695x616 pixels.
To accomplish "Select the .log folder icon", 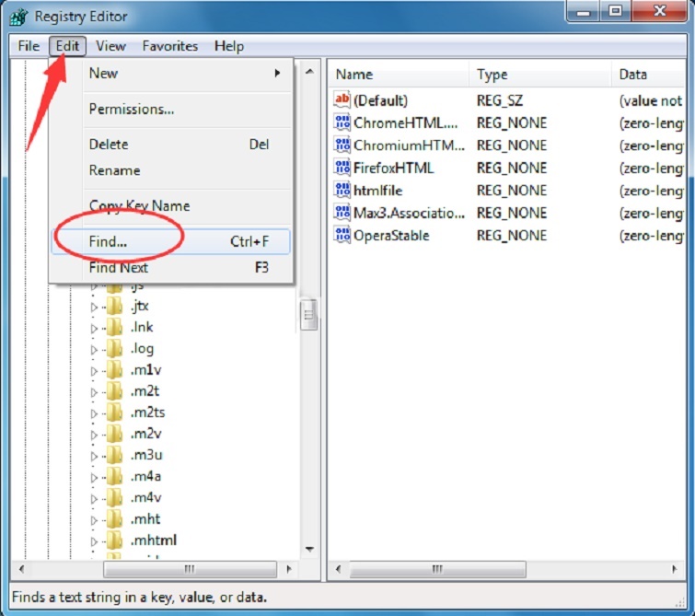I will [115, 349].
